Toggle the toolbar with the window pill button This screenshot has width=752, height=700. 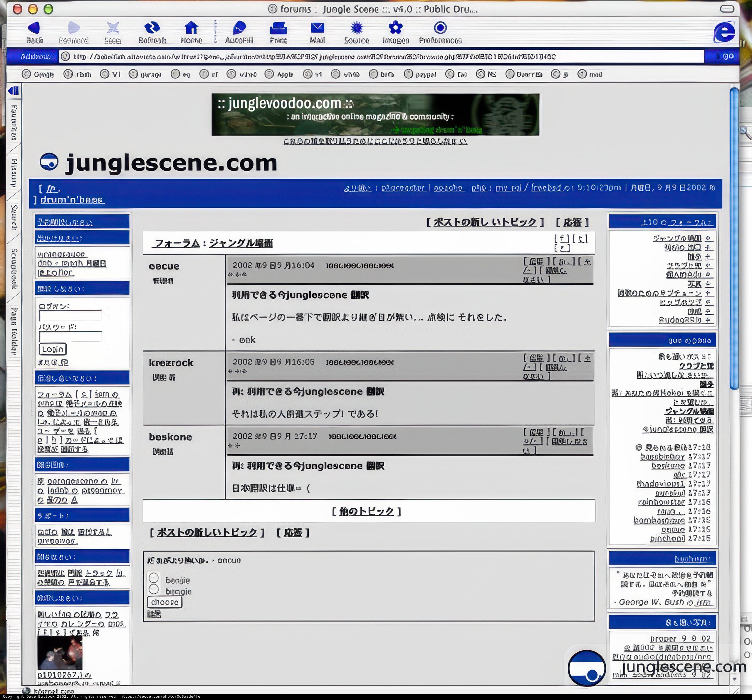(x=727, y=9)
